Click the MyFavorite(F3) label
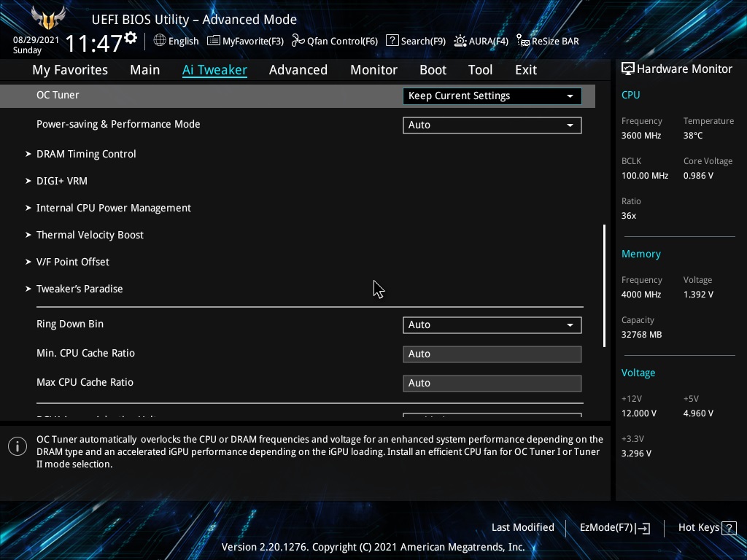This screenshot has height=560, width=747. pyautogui.click(x=253, y=42)
